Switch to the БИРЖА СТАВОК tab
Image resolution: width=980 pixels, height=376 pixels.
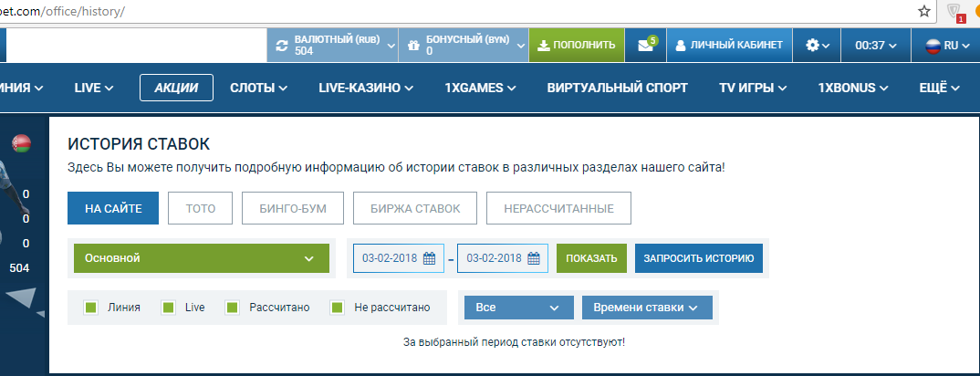[x=415, y=208]
